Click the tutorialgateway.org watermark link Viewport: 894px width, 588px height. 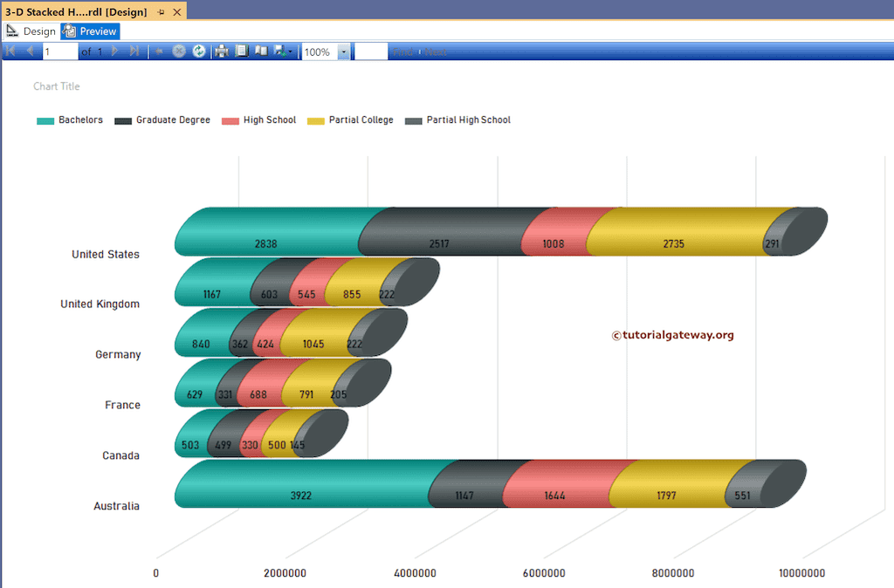point(672,334)
